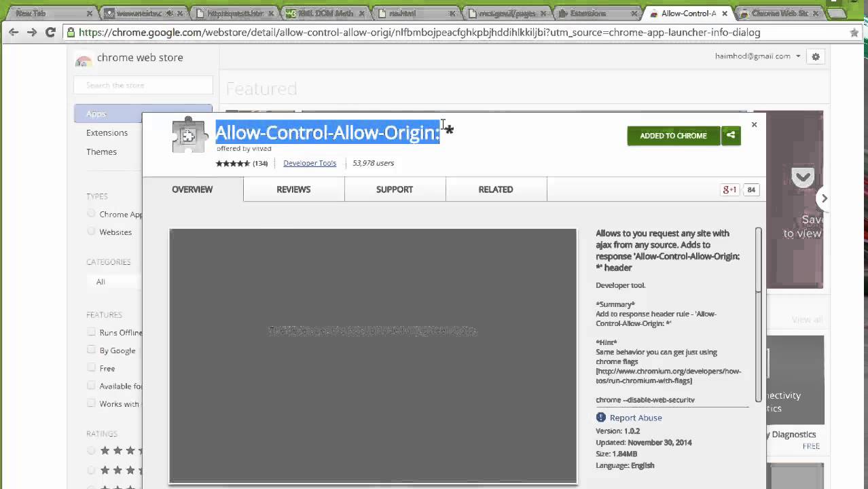Click the offered by vitvad text

point(244,148)
